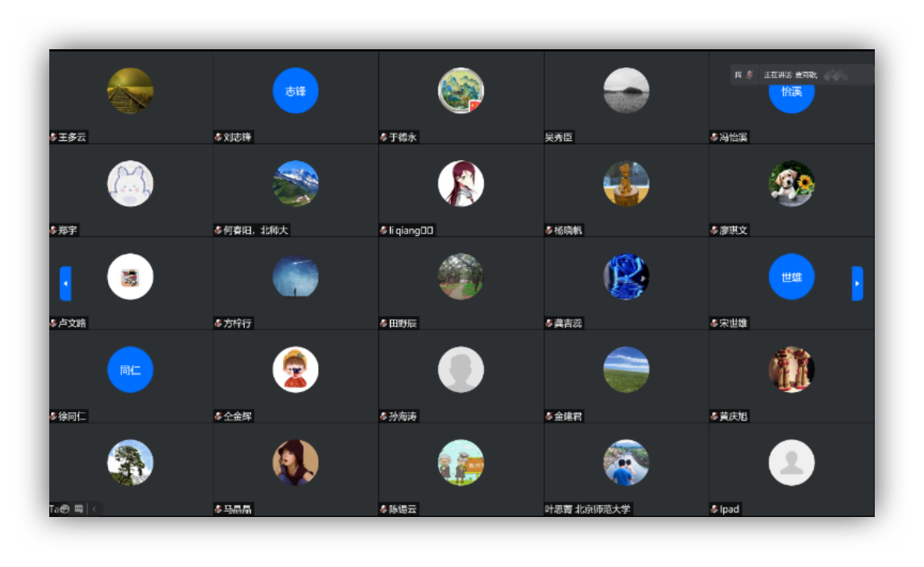
Task: Click the muted mic icon beside 刘志锋
Action: tap(218, 138)
